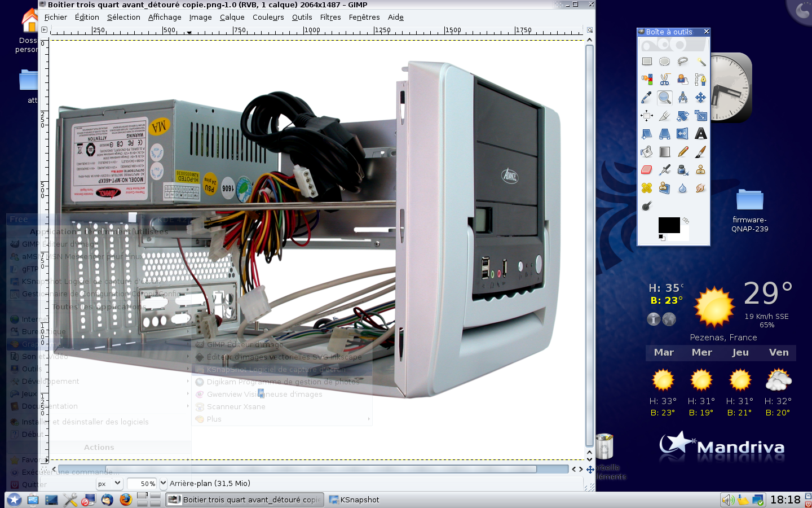Screen dimensions: 812x508
Task: Select the Rectangle Select tool
Action: 647,62
